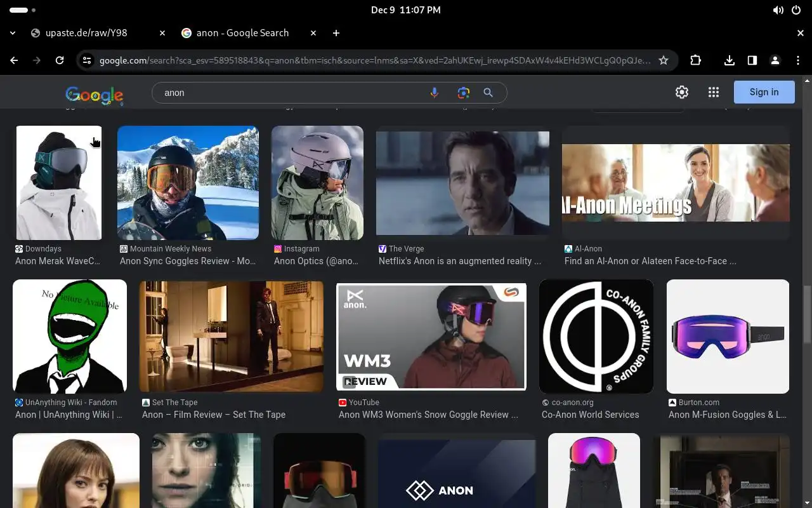Click 'Anon Optics (@ano...' caption link
Image resolution: width=812 pixels, height=508 pixels.
point(316,261)
